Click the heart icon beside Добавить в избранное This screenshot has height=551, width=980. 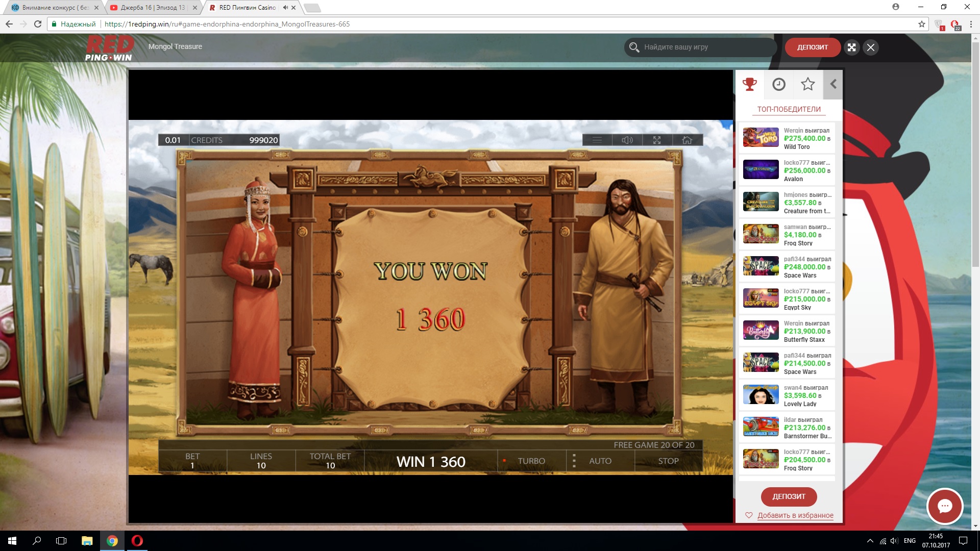[749, 515]
